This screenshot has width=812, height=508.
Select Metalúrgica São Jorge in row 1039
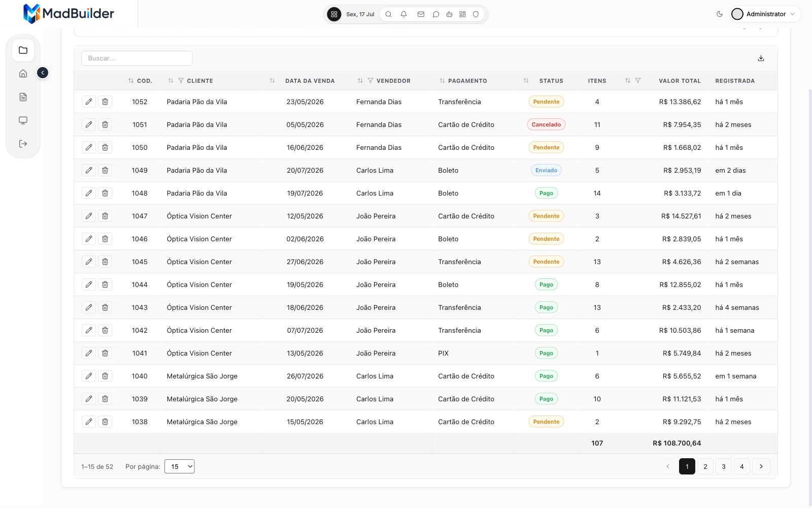pos(202,399)
